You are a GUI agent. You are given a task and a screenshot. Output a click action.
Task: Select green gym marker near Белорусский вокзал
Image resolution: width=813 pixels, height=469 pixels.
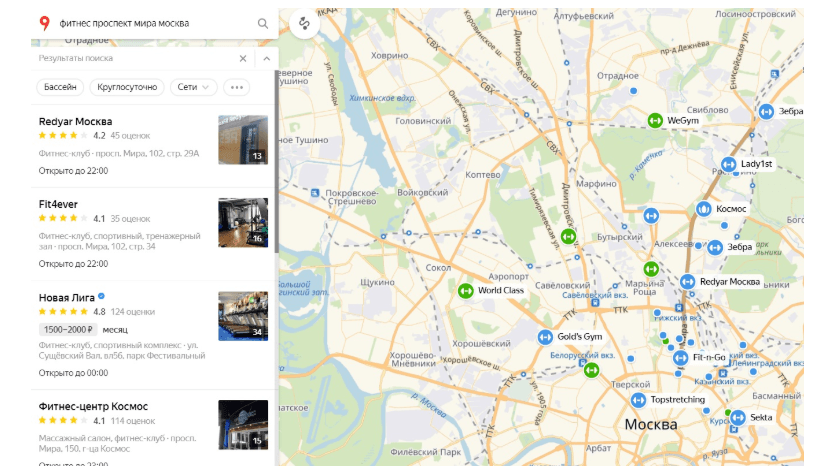coord(592,370)
